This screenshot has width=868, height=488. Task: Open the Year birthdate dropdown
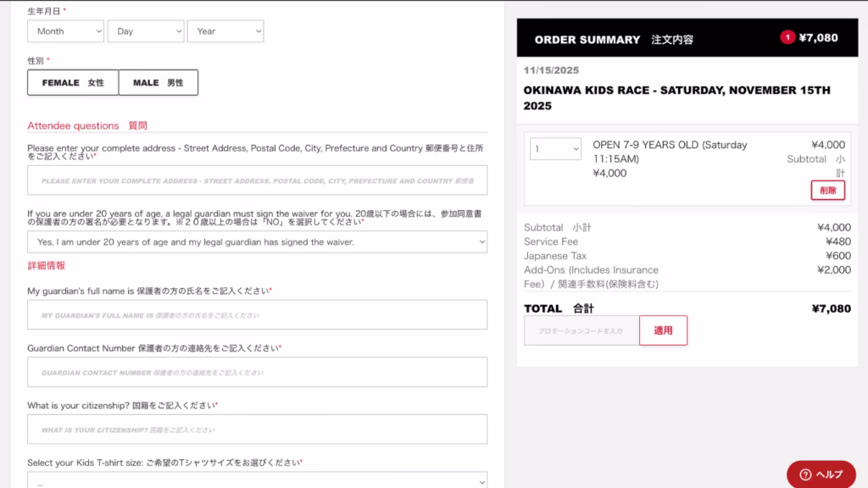coord(225,31)
